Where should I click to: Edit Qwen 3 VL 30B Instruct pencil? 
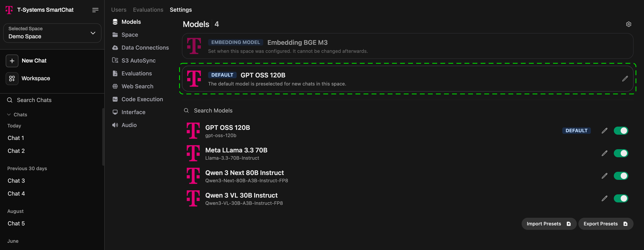coord(605,198)
